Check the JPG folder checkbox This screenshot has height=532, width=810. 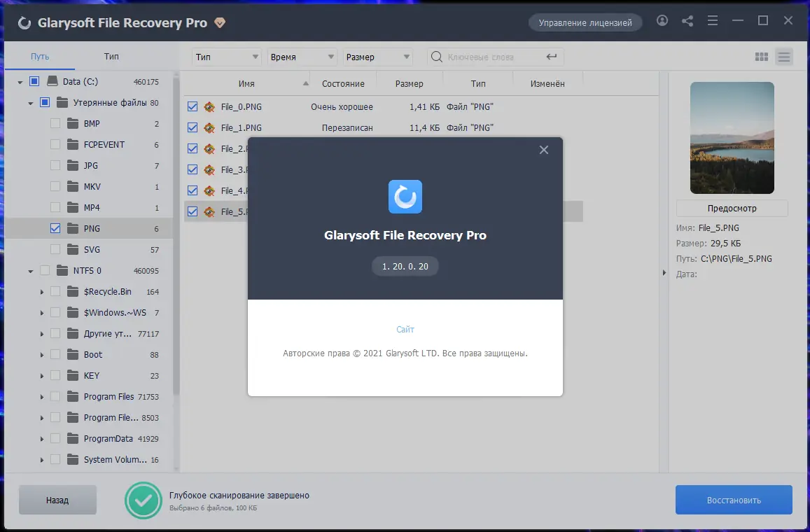pos(55,165)
